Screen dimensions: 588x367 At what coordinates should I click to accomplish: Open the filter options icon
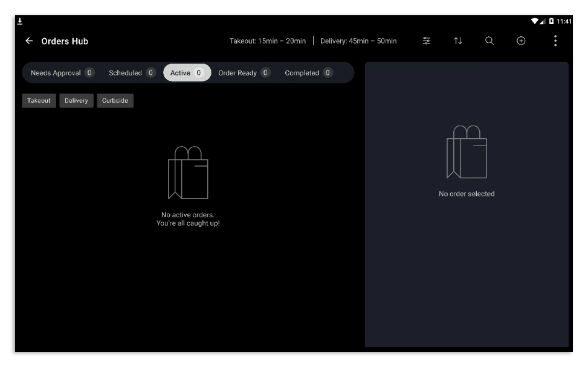tap(427, 41)
